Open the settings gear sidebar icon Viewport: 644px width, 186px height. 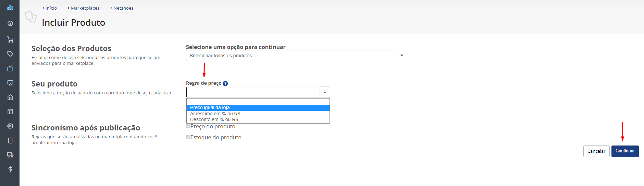[x=10, y=126]
